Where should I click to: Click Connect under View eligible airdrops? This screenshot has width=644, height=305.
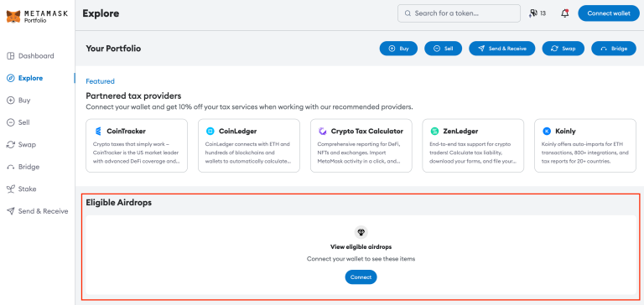click(x=361, y=277)
